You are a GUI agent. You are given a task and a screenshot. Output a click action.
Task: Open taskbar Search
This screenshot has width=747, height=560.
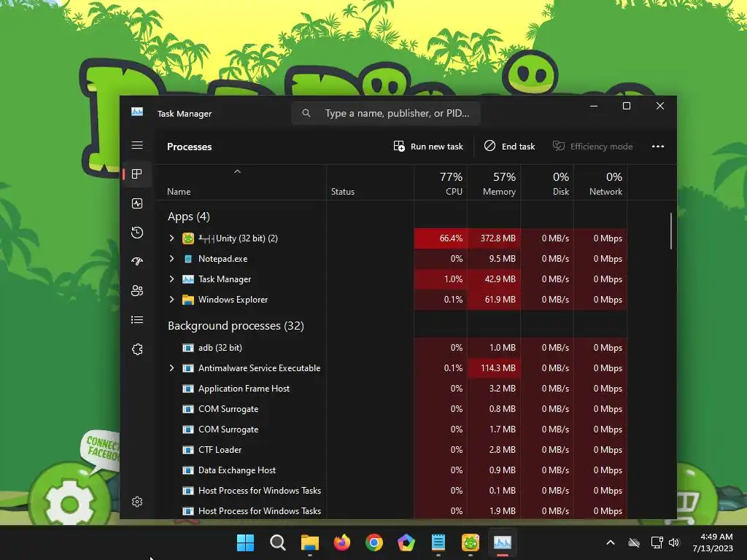tap(278, 542)
